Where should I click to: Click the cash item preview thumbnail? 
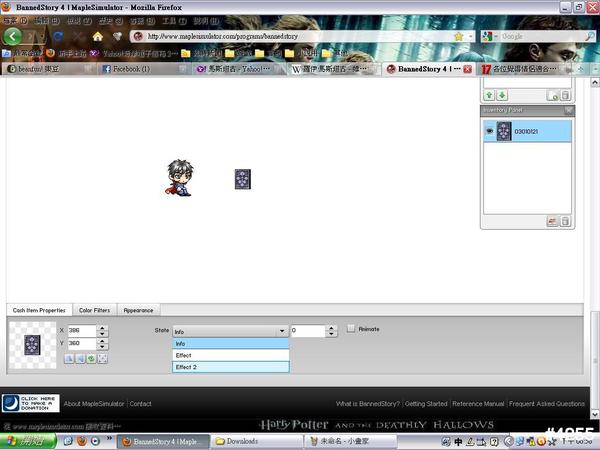tap(33, 345)
